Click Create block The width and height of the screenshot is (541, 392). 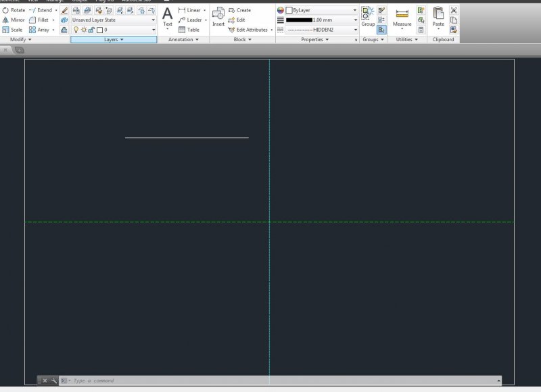(x=240, y=10)
